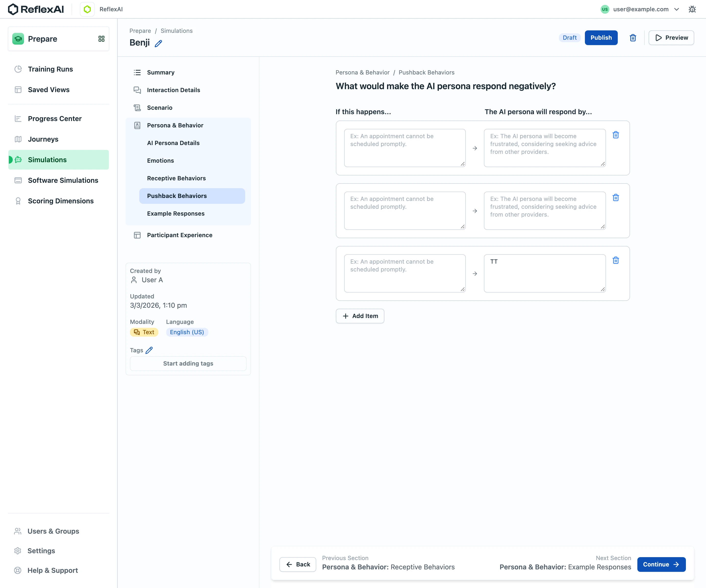
Task: Click the Preview button
Action: [x=671, y=38]
